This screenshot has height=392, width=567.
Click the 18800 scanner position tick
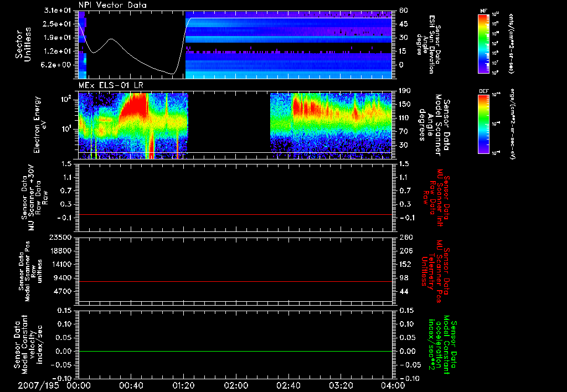pos(61,251)
